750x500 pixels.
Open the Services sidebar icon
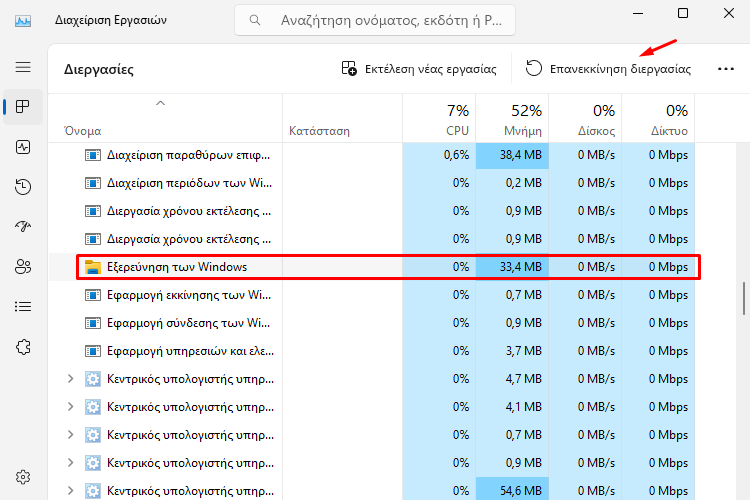point(23,347)
